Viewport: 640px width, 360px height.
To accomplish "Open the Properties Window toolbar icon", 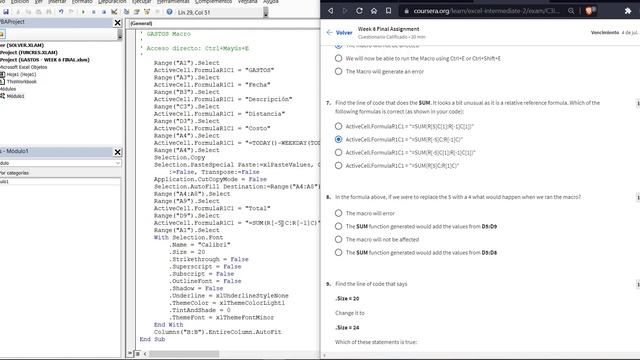I will 137,12.
